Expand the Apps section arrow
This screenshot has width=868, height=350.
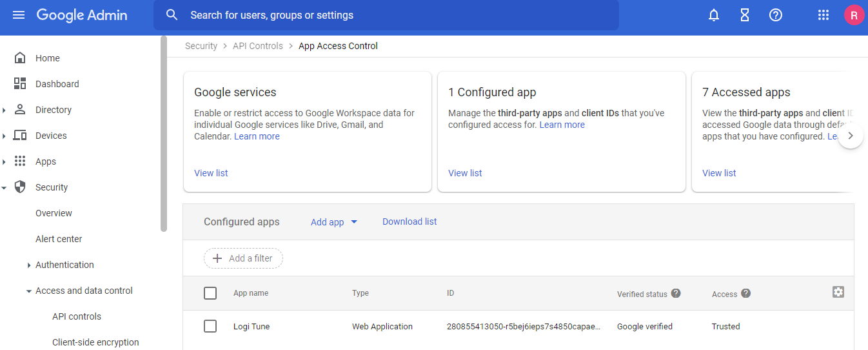(x=4, y=161)
